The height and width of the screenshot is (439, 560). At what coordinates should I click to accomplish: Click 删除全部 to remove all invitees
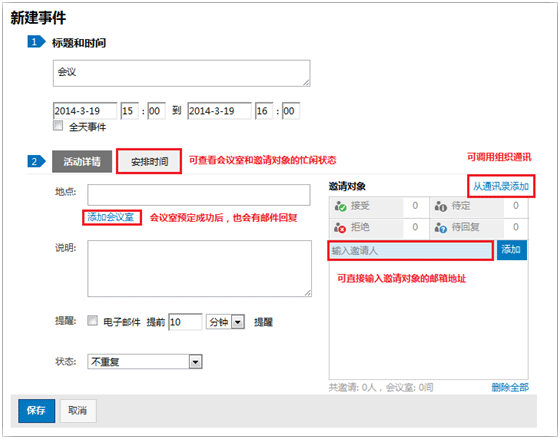[x=510, y=387]
